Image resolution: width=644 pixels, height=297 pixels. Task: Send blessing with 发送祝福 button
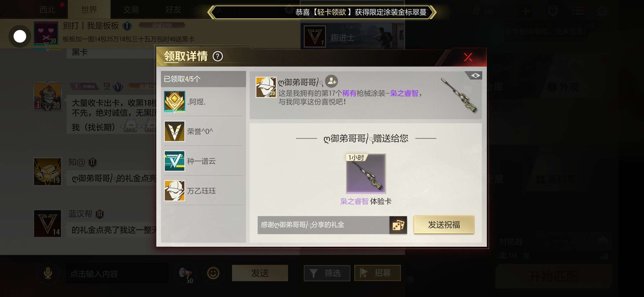click(x=444, y=225)
